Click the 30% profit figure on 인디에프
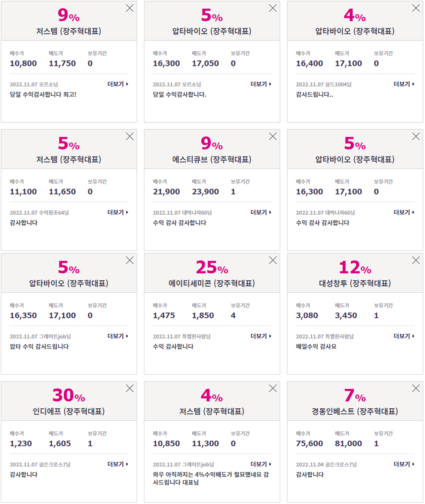This screenshot has height=504, width=425. pyautogui.click(x=69, y=395)
